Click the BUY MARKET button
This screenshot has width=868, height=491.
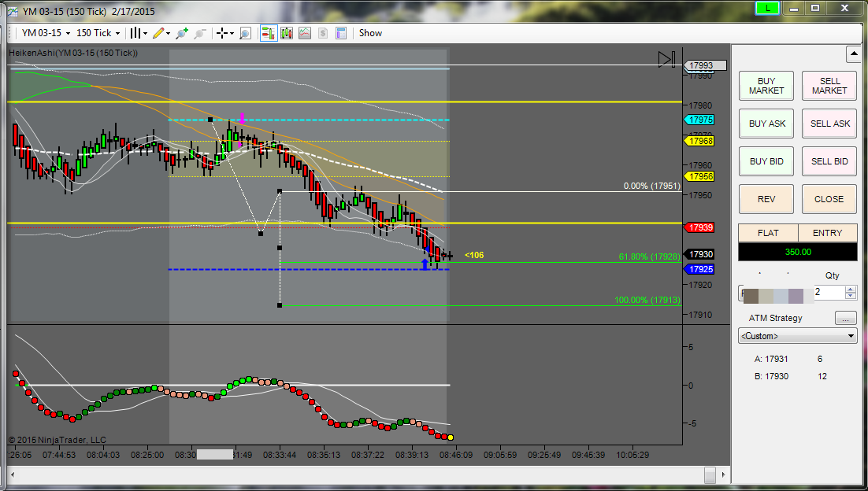(766, 86)
